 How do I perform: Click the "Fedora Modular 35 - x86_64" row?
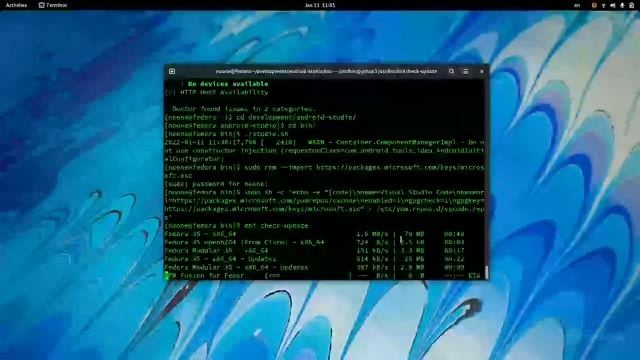tap(315, 251)
